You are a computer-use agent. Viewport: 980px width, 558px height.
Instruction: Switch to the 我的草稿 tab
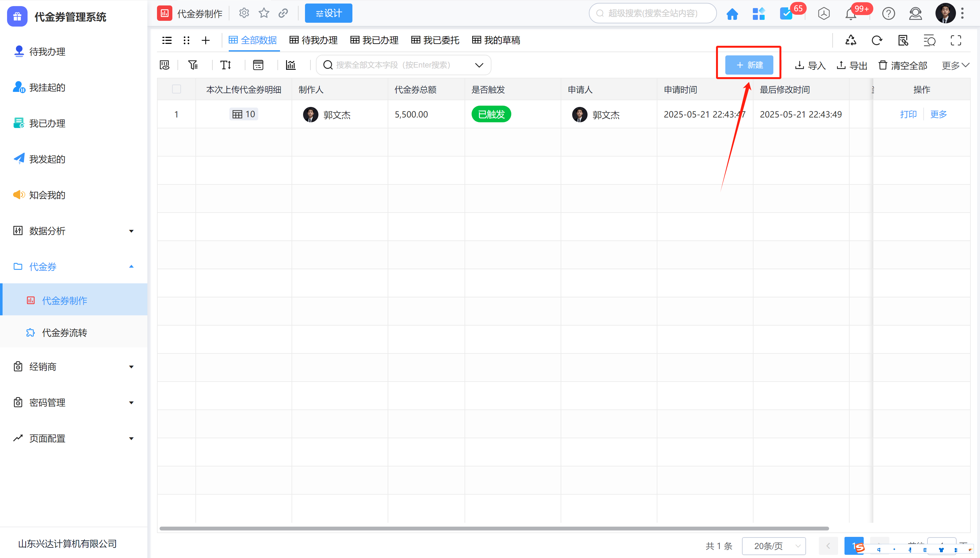click(496, 40)
